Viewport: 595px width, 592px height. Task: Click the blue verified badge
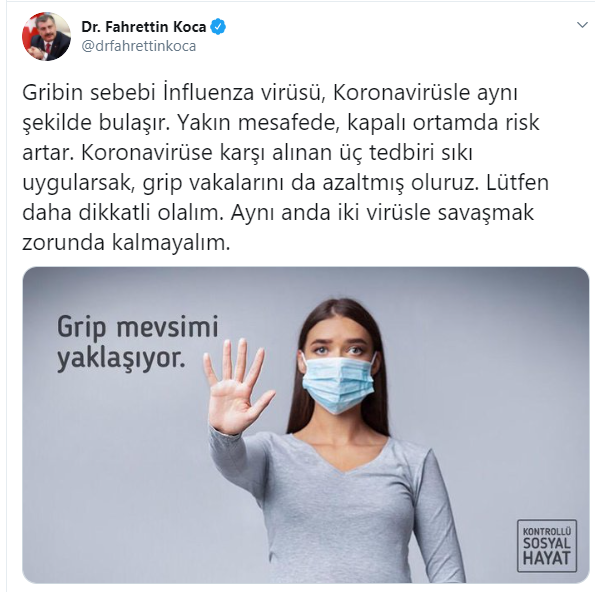[x=218, y=27]
